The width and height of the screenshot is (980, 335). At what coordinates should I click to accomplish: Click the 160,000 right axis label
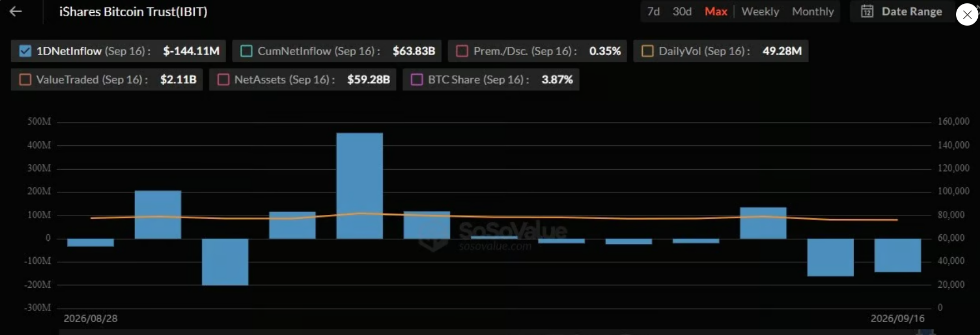point(953,121)
